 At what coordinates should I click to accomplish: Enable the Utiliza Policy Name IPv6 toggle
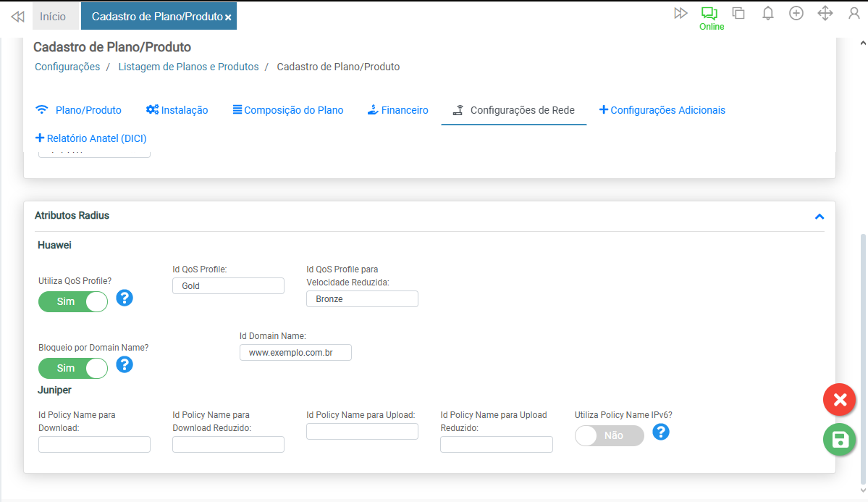pyautogui.click(x=609, y=435)
